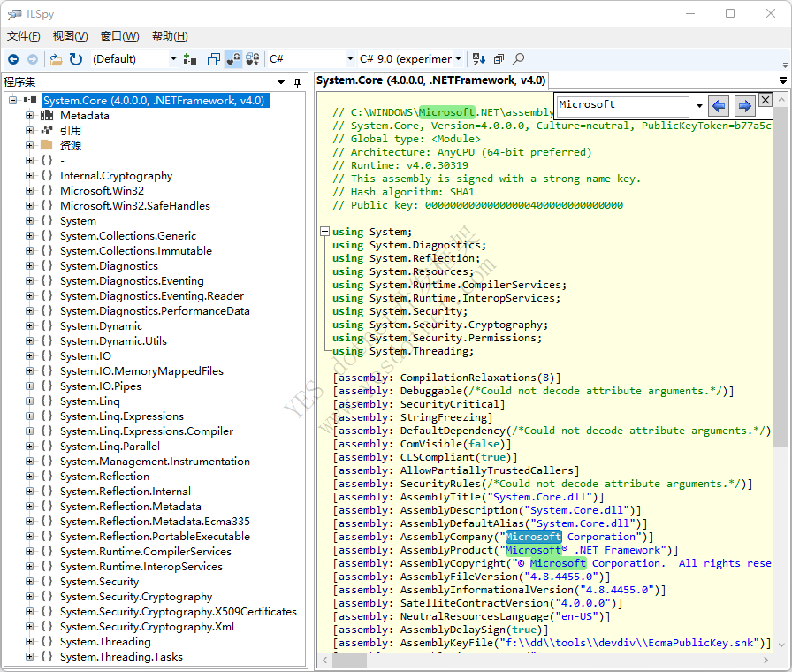
Task: Go to previous search match arrow
Action: (x=719, y=106)
